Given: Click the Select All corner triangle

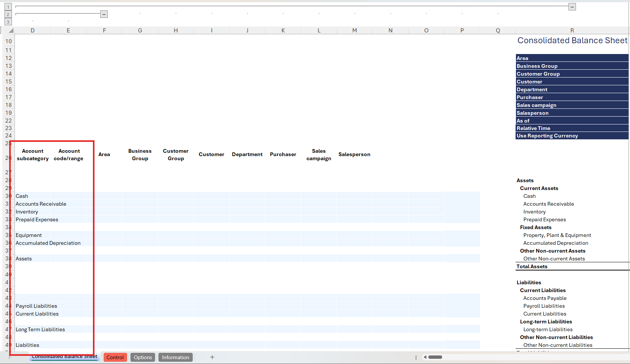Looking at the screenshot, I should pos(10,31).
